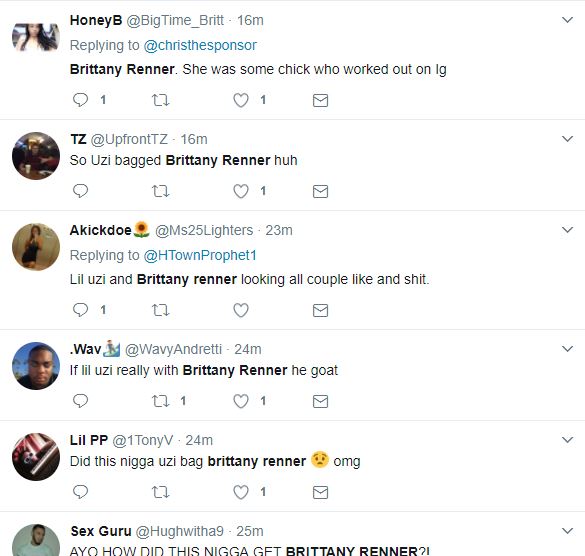Viewport: 585px width, 556px height.
Task: Click Sex Guru display name
Action: [x=101, y=531]
